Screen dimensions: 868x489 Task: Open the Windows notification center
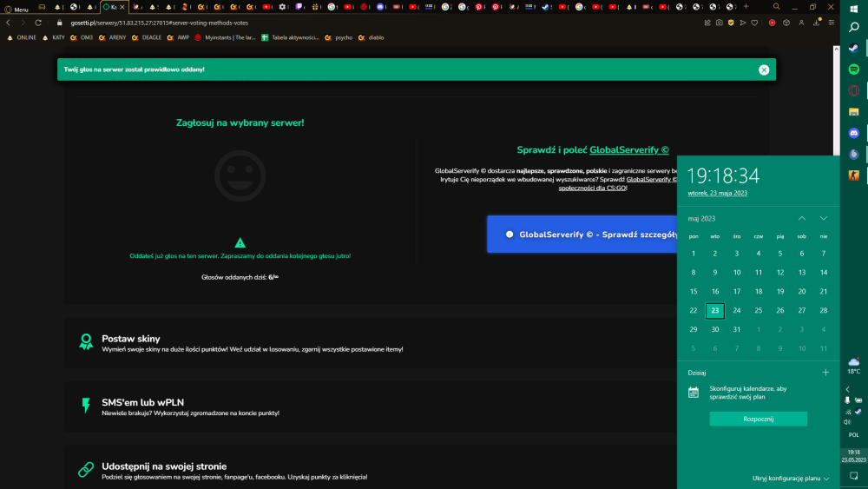click(854, 476)
